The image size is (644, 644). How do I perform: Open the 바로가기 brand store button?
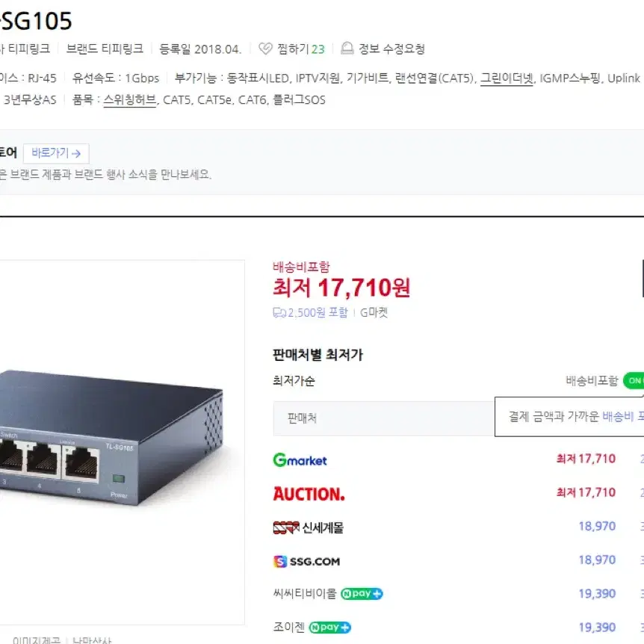point(56,153)
